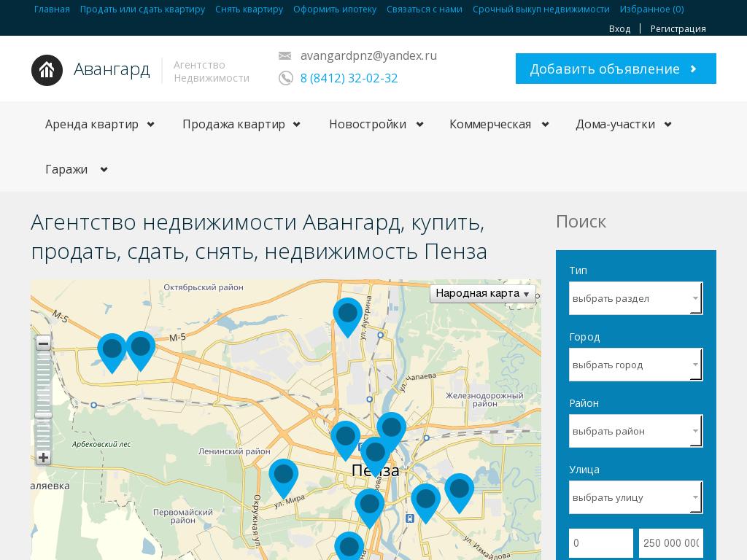747x560 pixels.
Task: Click the phone handset icon
Action: pyautogui.click(x=285, y=77)
